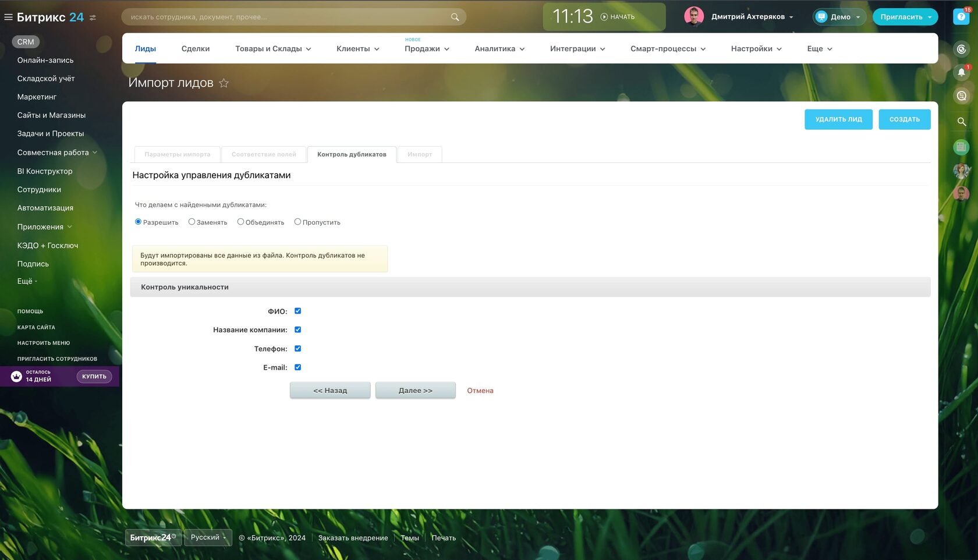Screen dimensions: 978x560
Task: Expand Совместная работа in left sidebar
Action: coord(95,153)
